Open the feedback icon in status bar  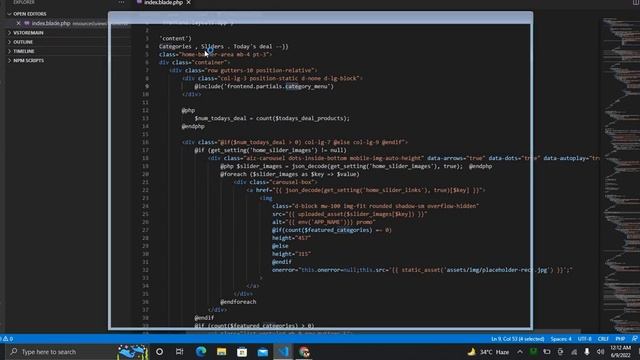coord(634,339)
